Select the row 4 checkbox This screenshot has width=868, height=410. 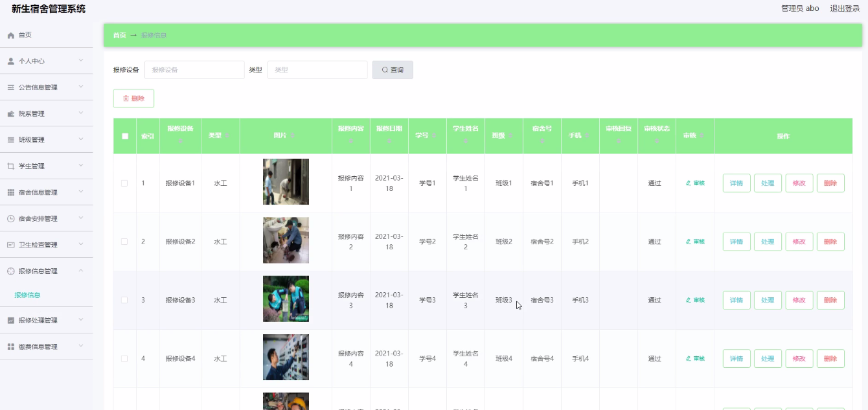click(124, 359)
